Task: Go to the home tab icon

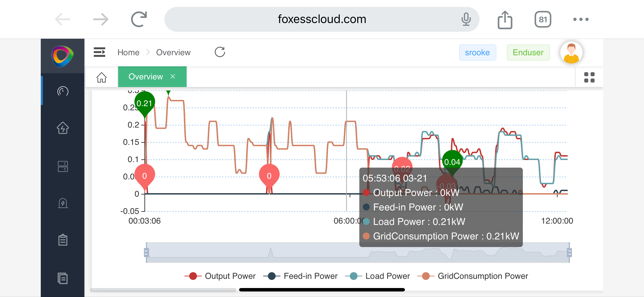Action: 102,77
